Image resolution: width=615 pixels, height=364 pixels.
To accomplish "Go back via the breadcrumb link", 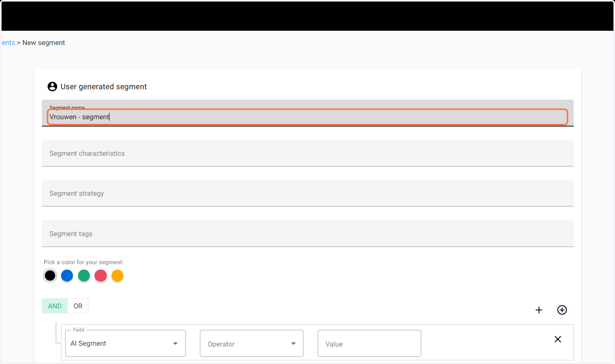I will pos(8,42).
